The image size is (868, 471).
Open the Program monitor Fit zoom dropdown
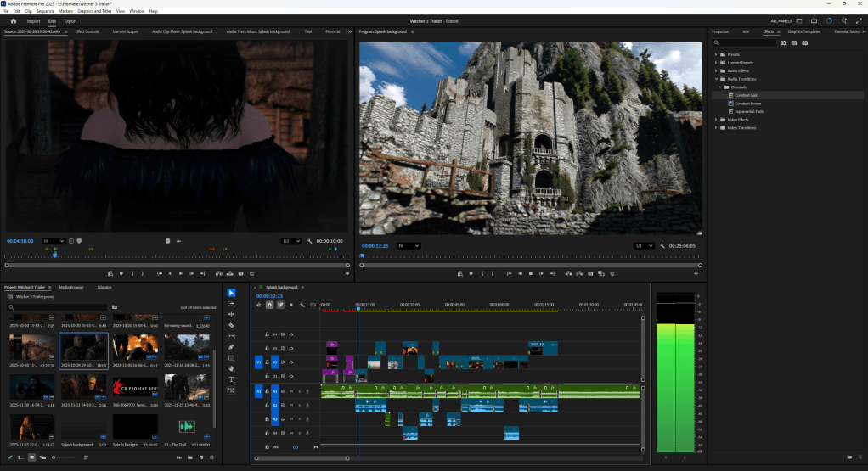[409, 245]
